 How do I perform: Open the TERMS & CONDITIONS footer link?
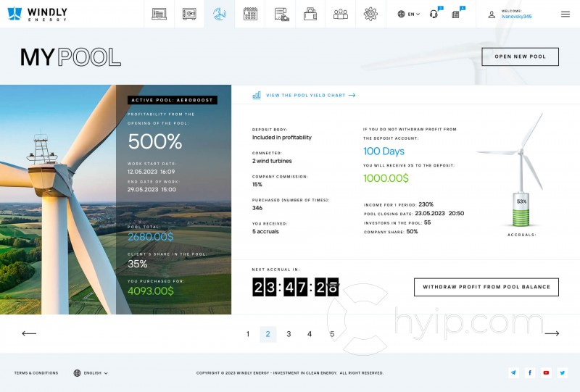(x=36, y=372)
